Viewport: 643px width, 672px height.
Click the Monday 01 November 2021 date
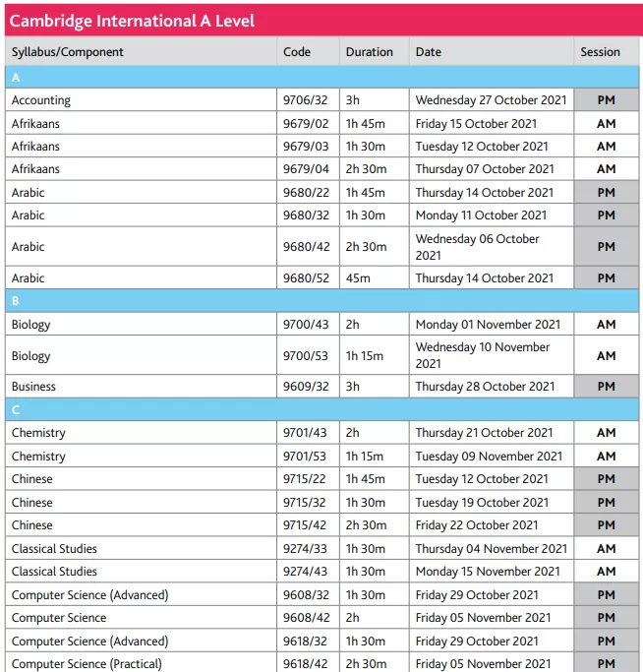coord(488,325)
